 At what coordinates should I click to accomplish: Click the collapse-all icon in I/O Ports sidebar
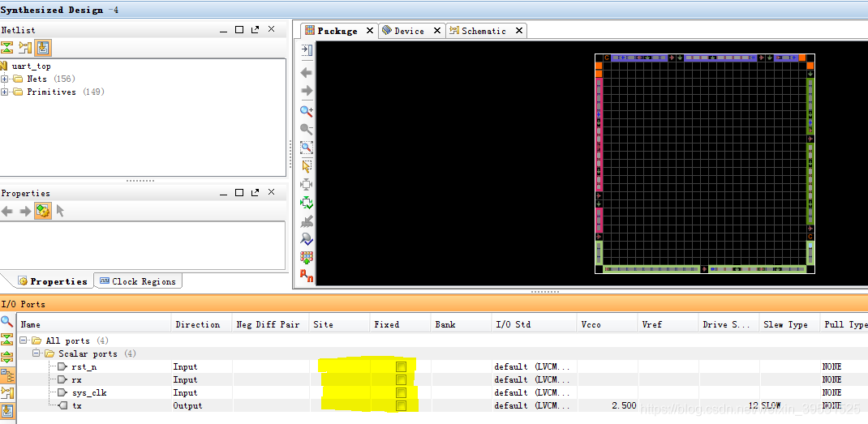(7, 340)
